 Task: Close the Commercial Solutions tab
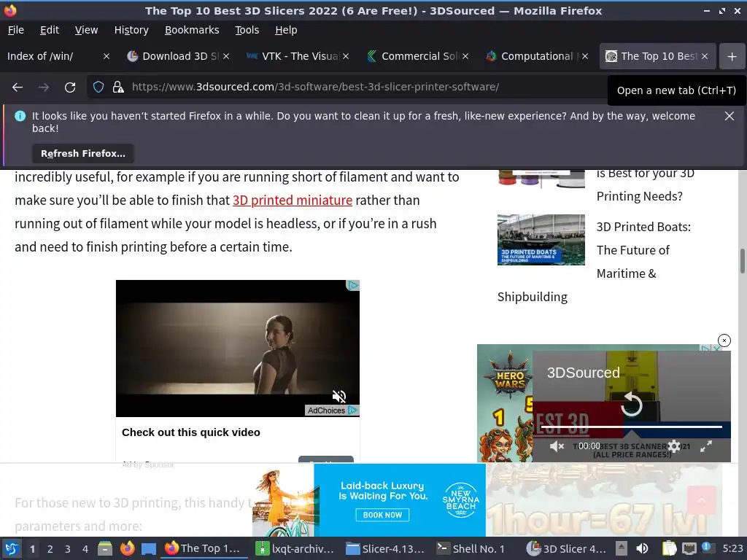(465, 56)
